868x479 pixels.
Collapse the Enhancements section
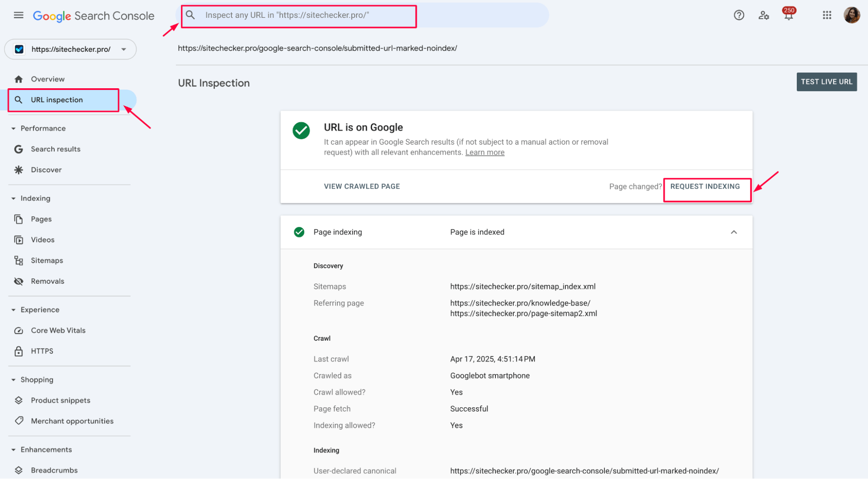tap(13, 450)
